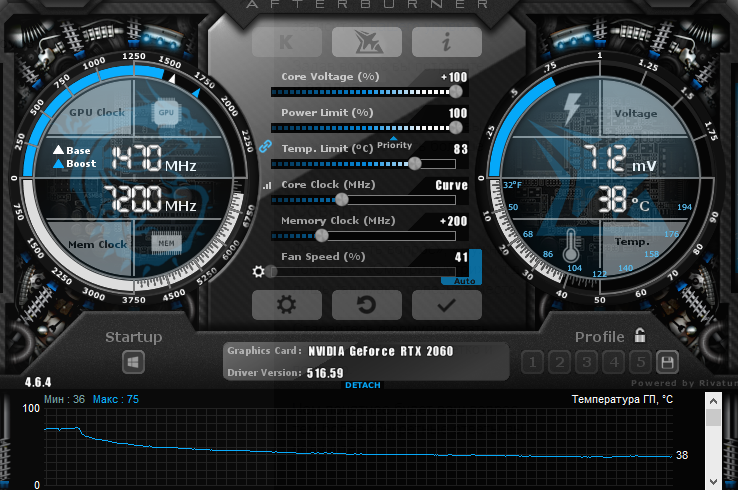Select profile slot 1
This screenshot has height=490, width=738.
(x=533, y=362)
